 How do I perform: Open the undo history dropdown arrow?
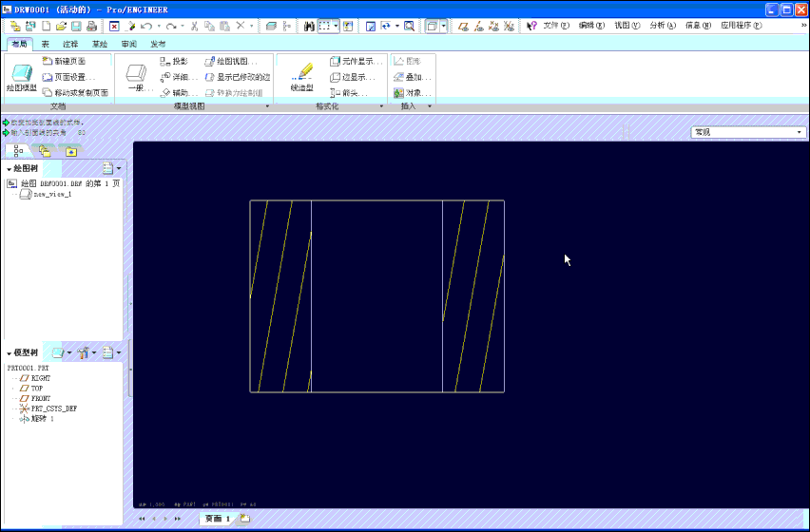click(x=159, y=26)
